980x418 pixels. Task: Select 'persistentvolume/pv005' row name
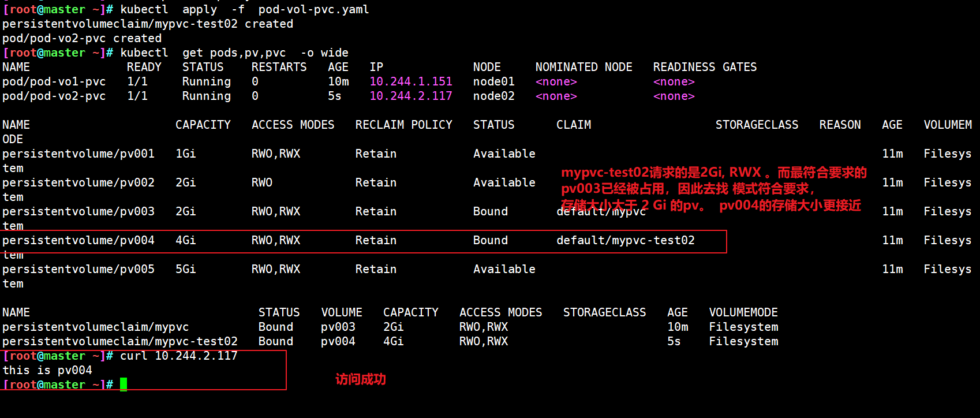[x=78, y=269]
